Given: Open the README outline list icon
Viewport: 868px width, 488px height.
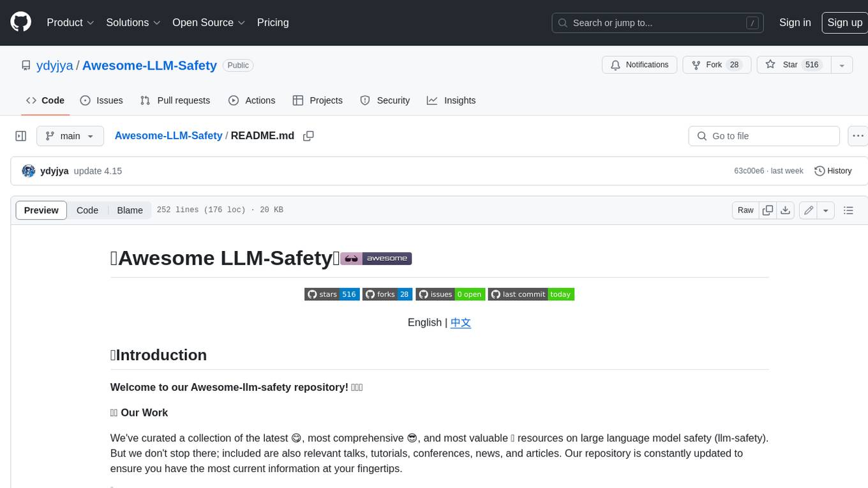Looking at the screenshot, I should 848,210.
